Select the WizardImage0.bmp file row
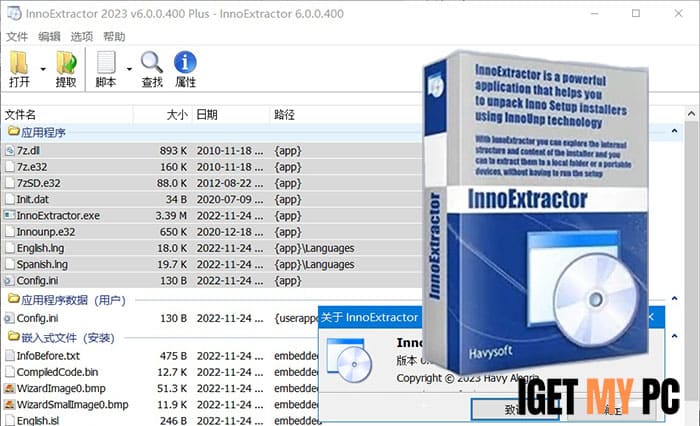Image resolution: width=700 pixels, height=426 pixels. click(161, 388)
